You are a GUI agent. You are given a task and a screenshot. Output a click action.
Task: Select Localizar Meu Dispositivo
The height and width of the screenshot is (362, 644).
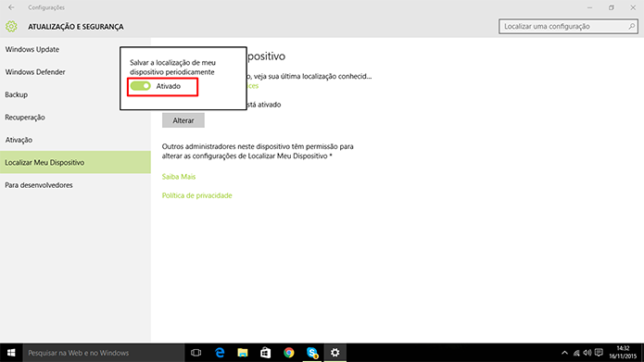pyautogui.click(x=75, y=162)
